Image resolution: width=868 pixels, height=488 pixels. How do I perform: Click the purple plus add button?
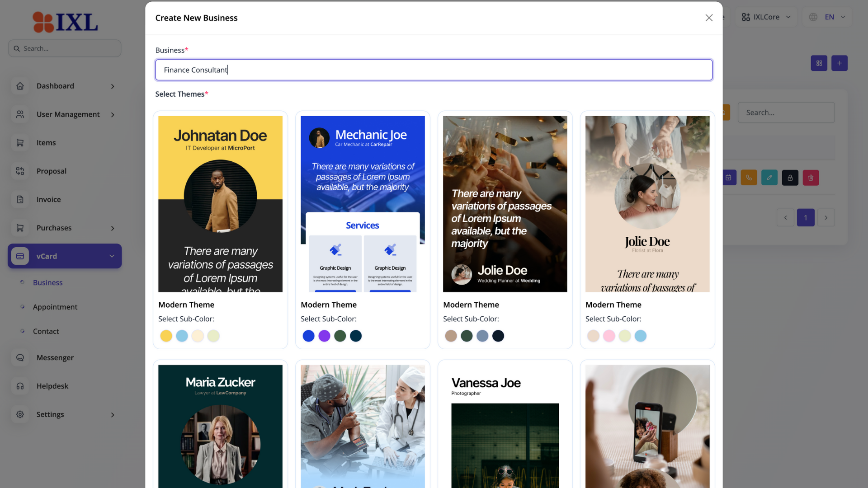pos(839,63)
